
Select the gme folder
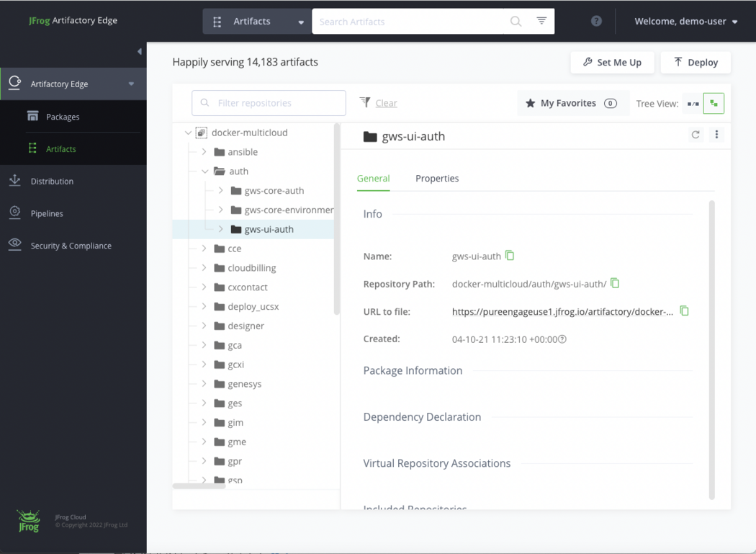pyautogui.click(x=237, y=442)
